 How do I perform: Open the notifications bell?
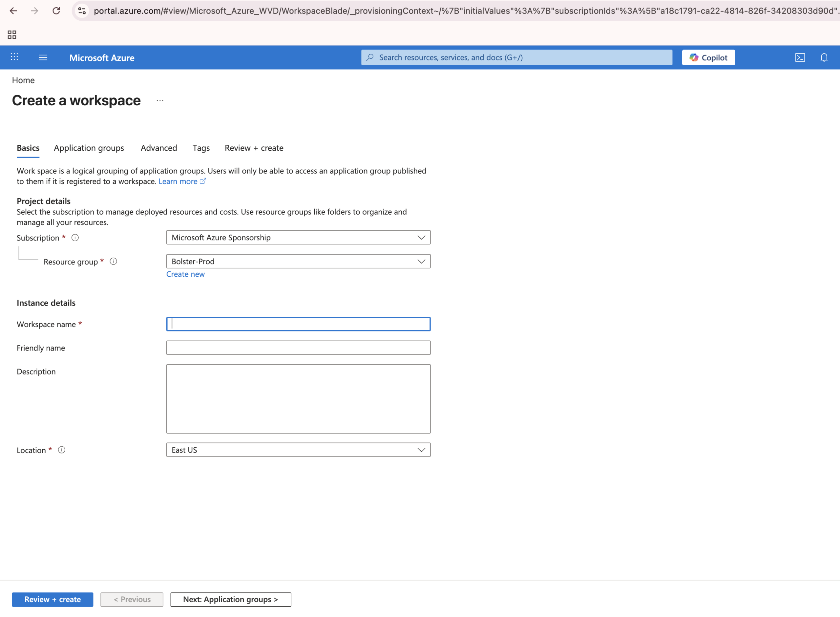(824, 57)
